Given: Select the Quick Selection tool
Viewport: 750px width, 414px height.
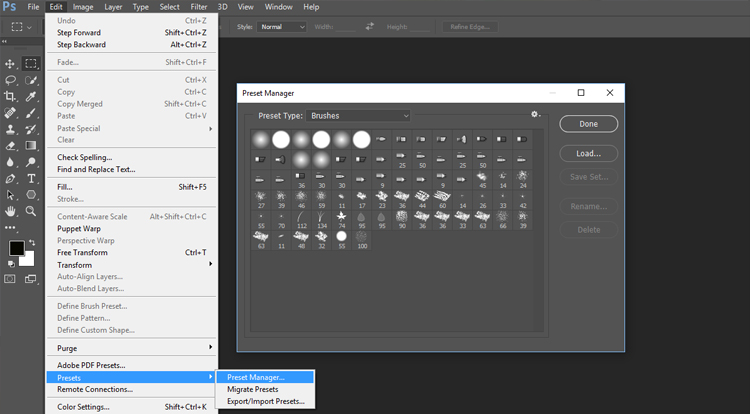Looking at the screenshot, I should [31, 80].
